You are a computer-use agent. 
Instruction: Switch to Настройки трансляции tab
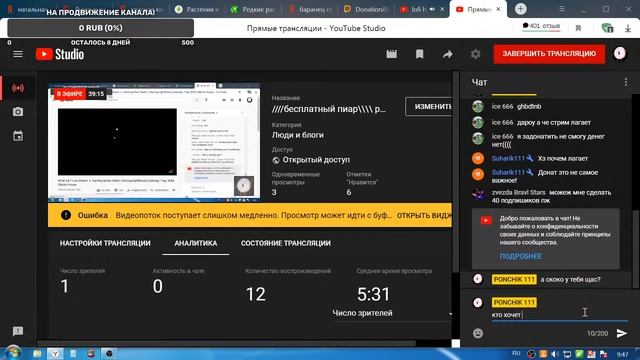pyautogui.click(x=105, y=243)
